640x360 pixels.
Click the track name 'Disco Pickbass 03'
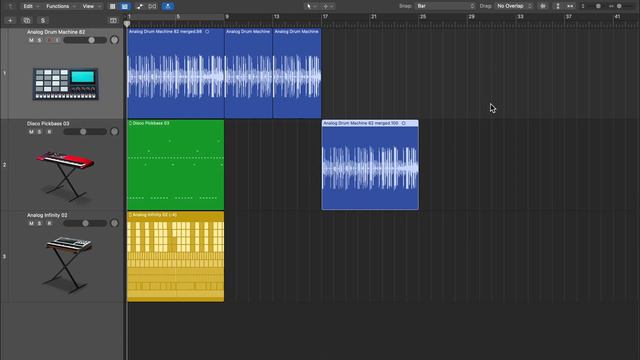(x=48, y=123)
